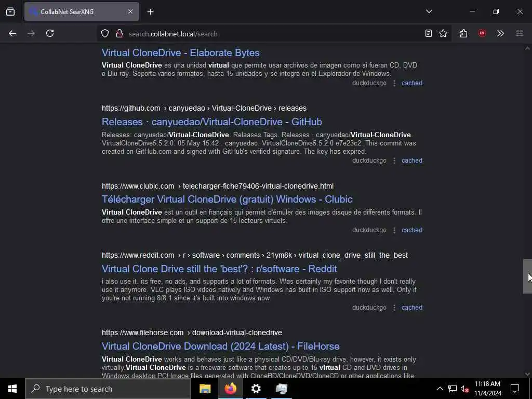The image size is (532, 399).
Task: Open options dots for GitHub releases result
Action: [x=394, y=161]
